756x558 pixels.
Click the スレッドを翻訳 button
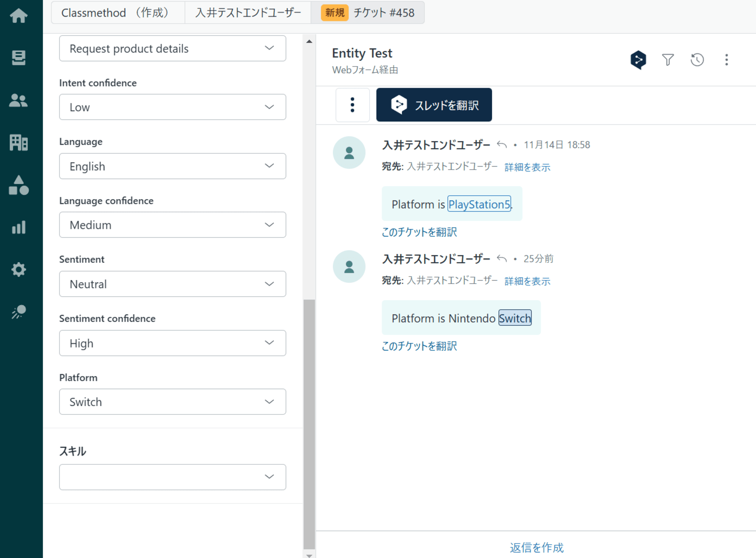[x=434, y=105]
